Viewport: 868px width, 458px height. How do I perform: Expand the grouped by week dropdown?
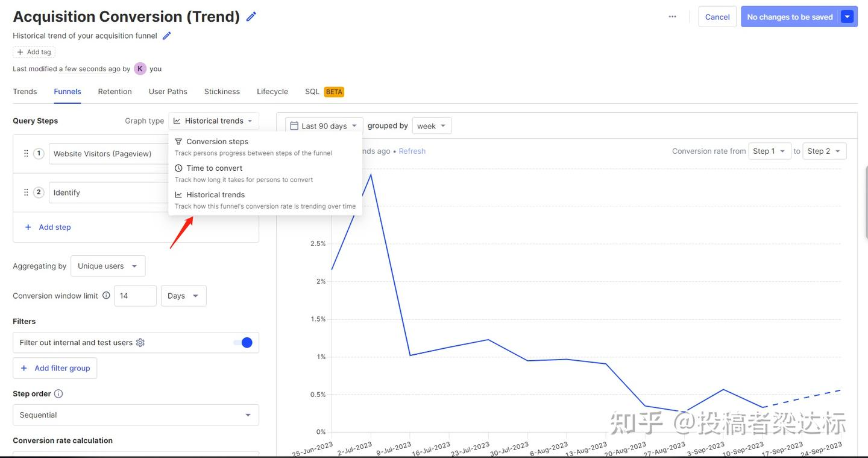[432, 126]
